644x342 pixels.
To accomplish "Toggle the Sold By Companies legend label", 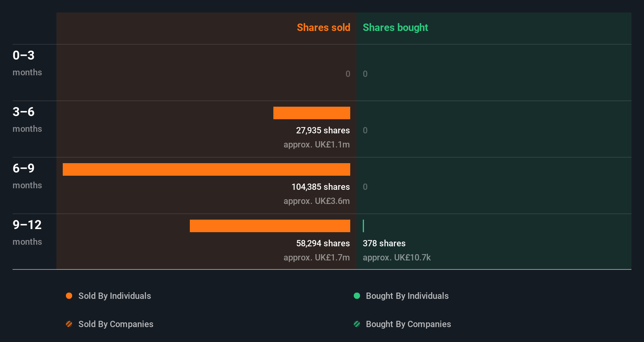I will coord(116,324).
